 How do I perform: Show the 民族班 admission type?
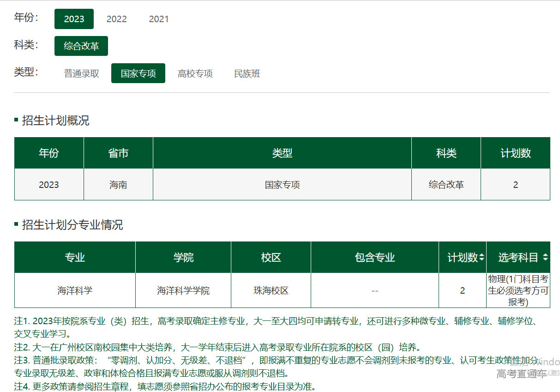tap(247, 73)
